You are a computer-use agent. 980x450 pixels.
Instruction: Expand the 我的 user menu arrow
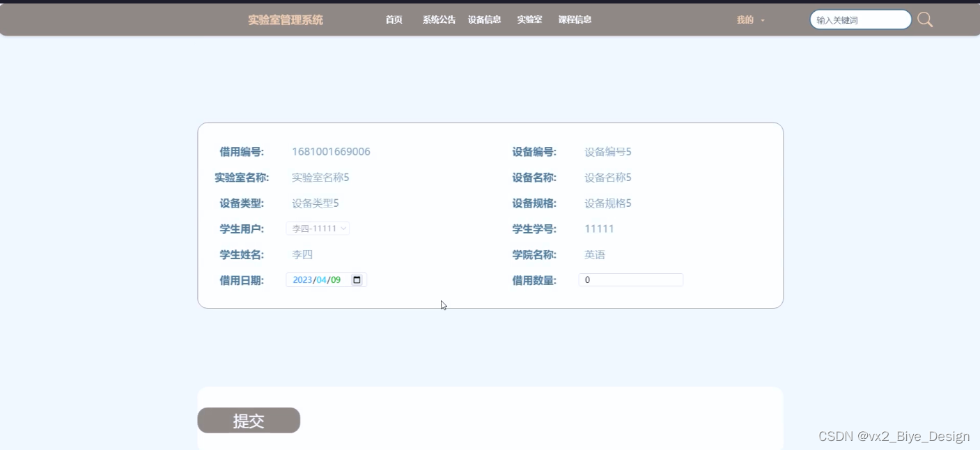point(763,20)
